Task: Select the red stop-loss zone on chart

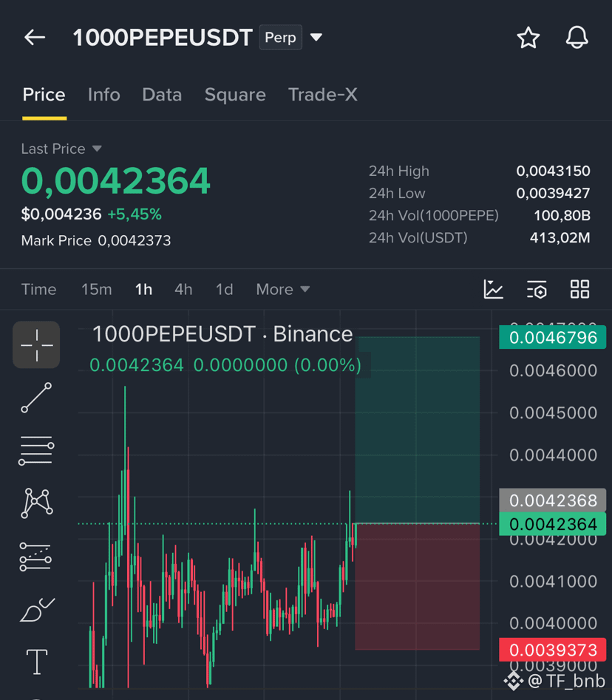Action: pyautogui.click(x=418, y=587)
